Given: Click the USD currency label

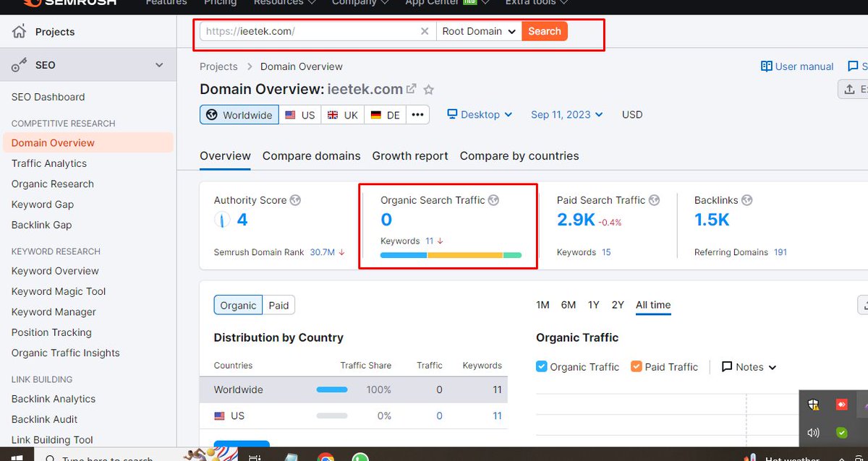Looking at the screenshot, I should coord(632,115).
